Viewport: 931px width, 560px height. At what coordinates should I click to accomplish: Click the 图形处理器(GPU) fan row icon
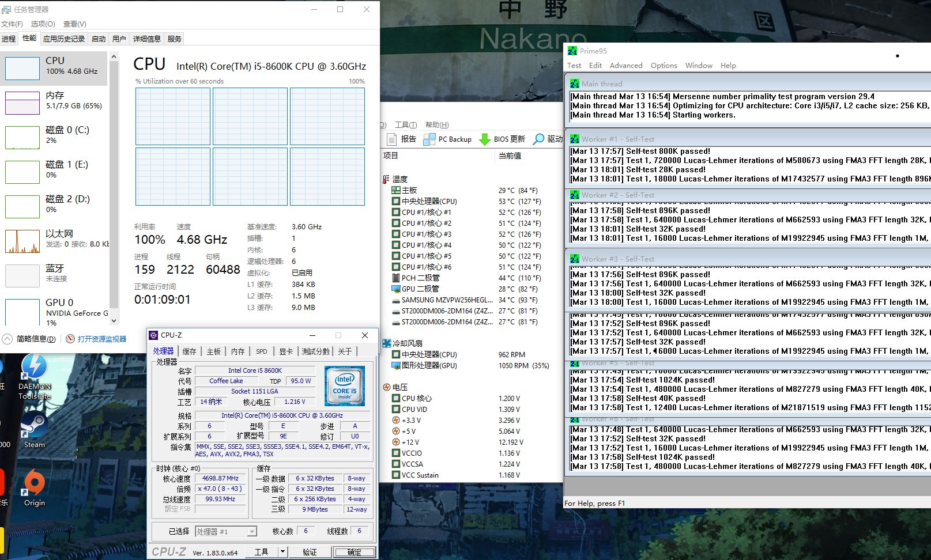[396, 365]
